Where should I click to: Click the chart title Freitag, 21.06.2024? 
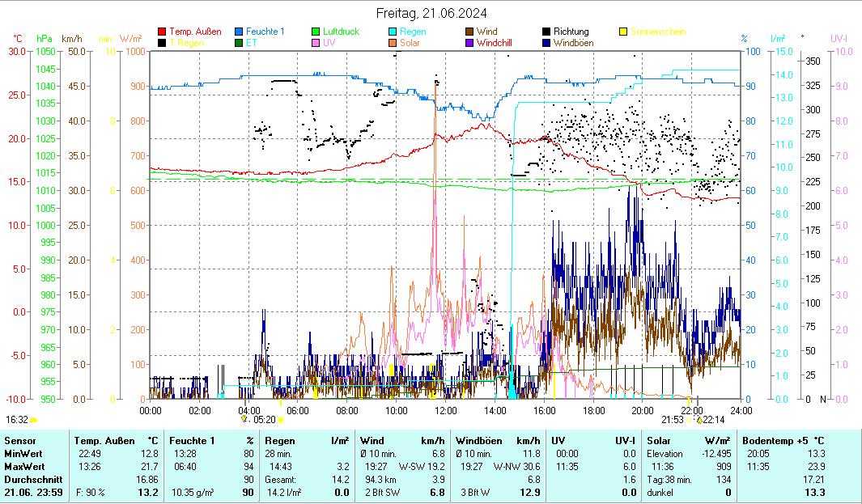(432, 14)
